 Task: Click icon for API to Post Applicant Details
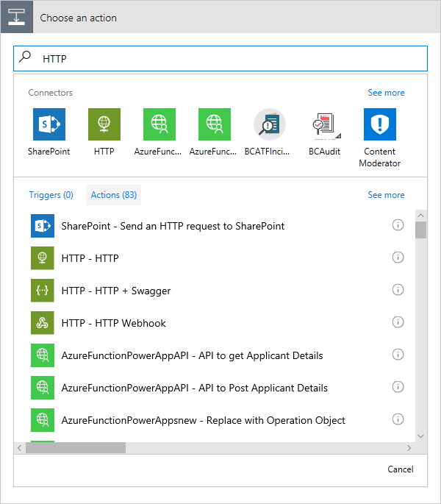coord(43,388)
